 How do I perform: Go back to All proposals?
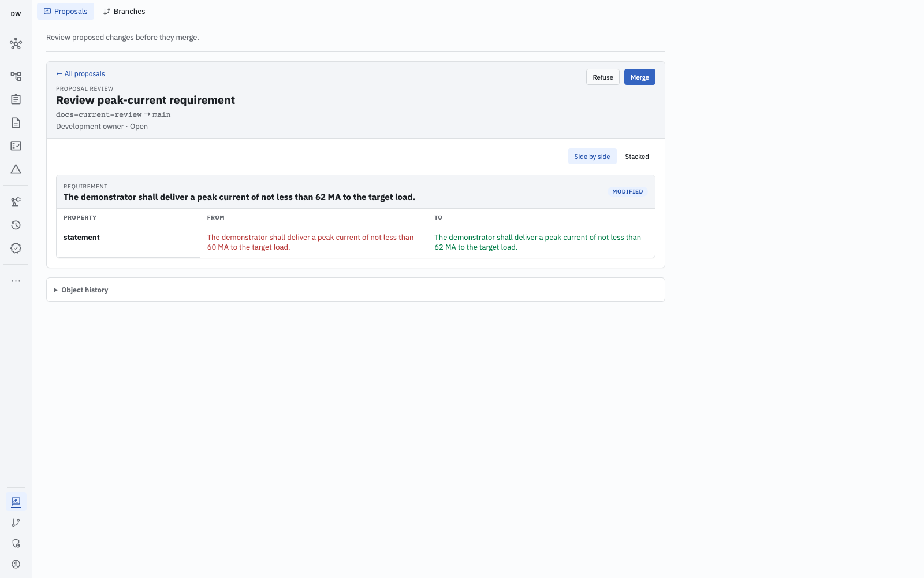[80, 74]
